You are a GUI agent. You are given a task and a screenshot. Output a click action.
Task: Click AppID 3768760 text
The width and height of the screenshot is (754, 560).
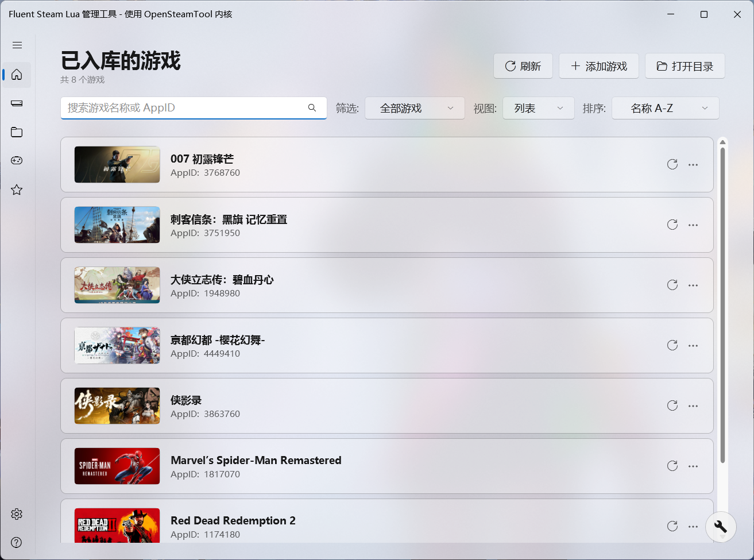coord(205,173)
